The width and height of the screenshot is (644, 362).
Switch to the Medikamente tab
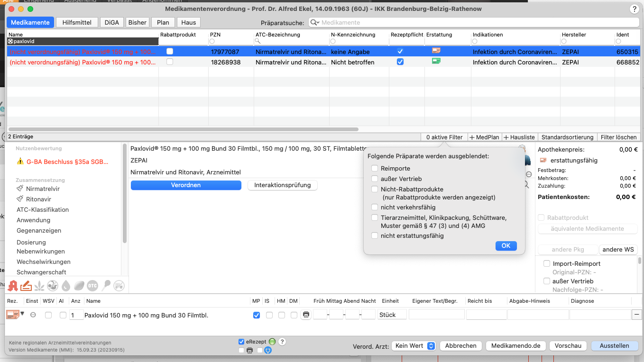(x=30, y=22)
